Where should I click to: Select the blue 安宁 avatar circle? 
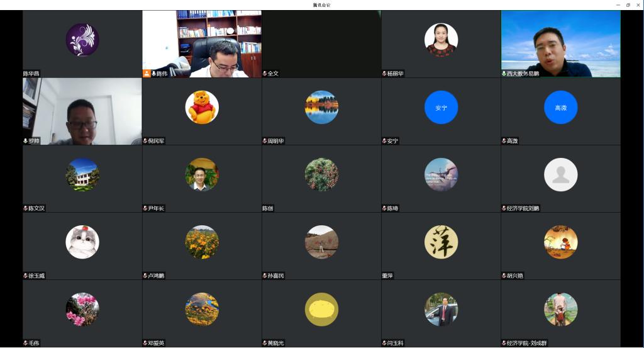click(x=441, y=108)
